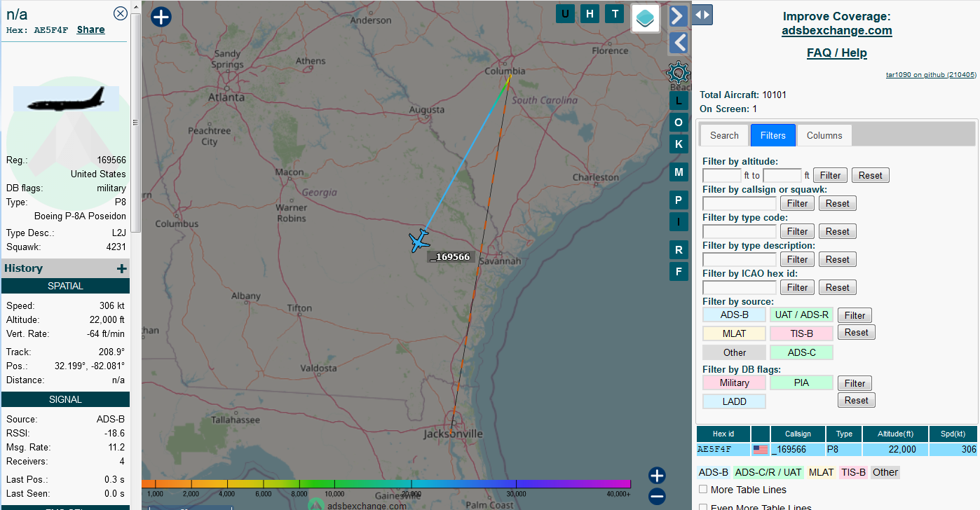Select the blue aircraft icon on map

pyautogui.click(x=419, y=240)
